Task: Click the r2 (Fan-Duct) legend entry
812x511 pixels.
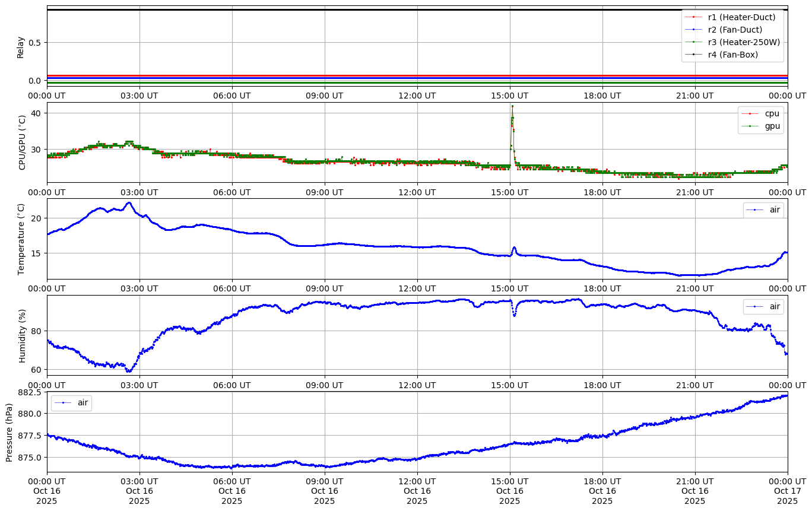Action: tap(735, 30)
